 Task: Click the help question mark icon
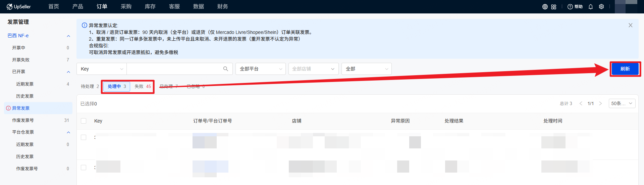570,7
